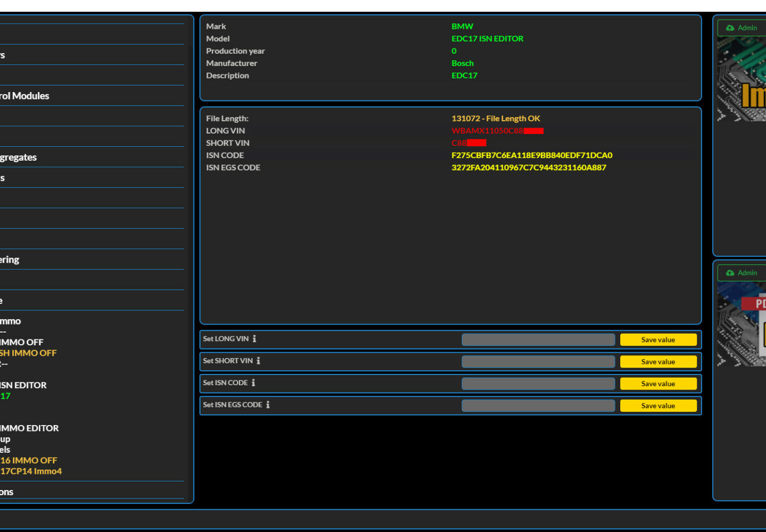Open Control Modules sidebar item

24,96
